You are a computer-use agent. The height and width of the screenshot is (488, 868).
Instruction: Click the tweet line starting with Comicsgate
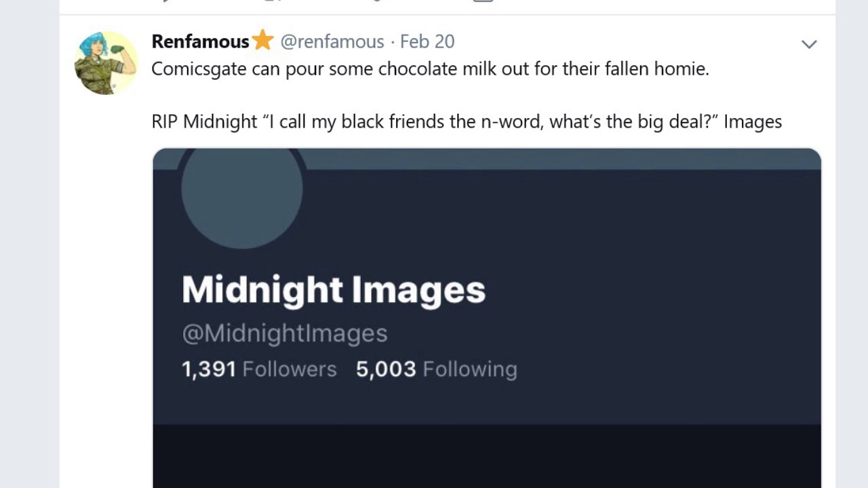[x=429, y=68]
